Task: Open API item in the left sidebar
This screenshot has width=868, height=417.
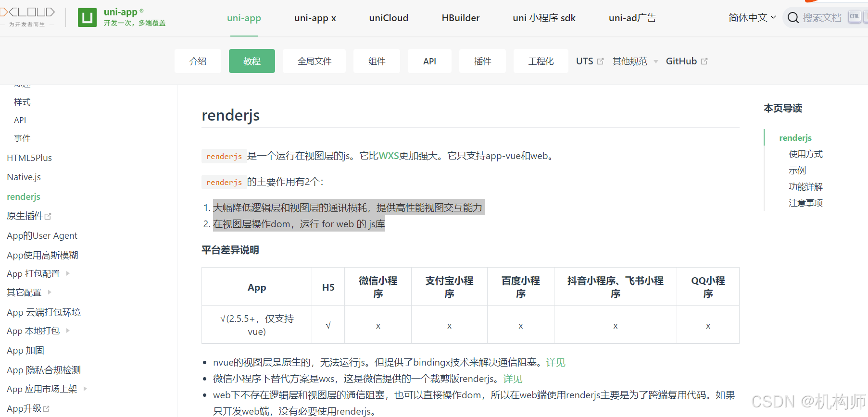Action: point(20,120)
